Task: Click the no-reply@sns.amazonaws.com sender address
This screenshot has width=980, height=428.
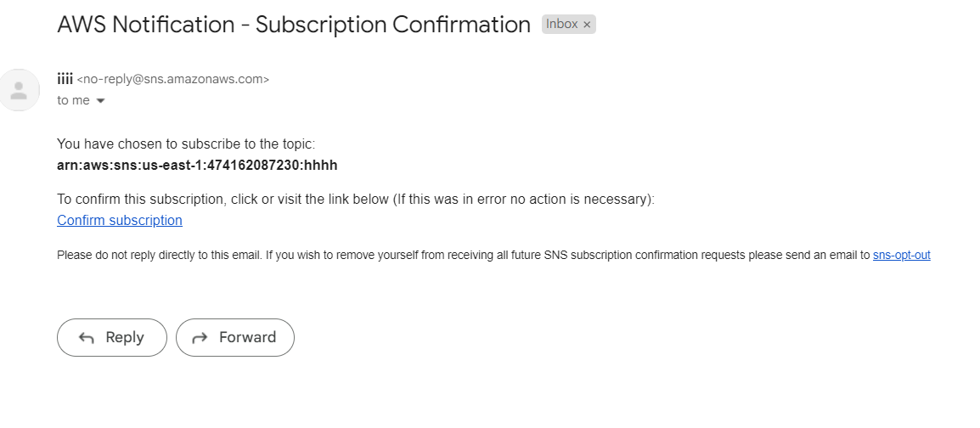Action: [x=173, y=80]
